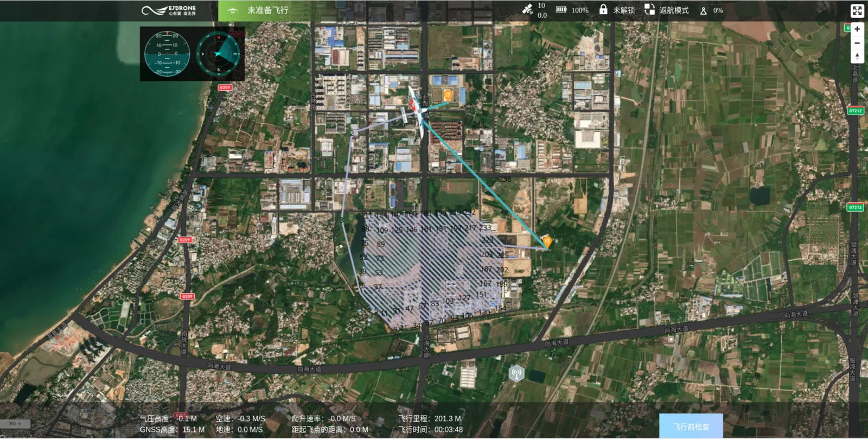Viewport: 868px width, 439px height.
Task: Click the 距起飞点的距离 0.0 M readout
Action: click(330, 429)
